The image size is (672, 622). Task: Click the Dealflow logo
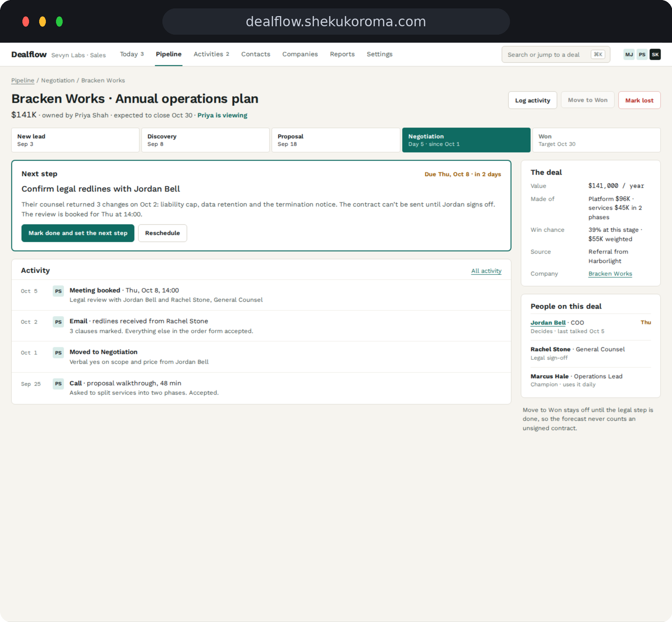[29, 54]
